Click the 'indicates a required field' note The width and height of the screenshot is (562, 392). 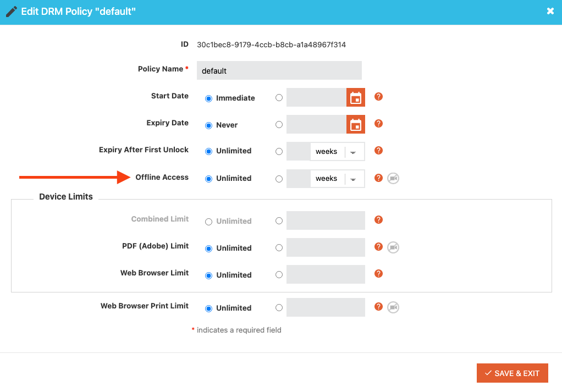pos(239,330)
